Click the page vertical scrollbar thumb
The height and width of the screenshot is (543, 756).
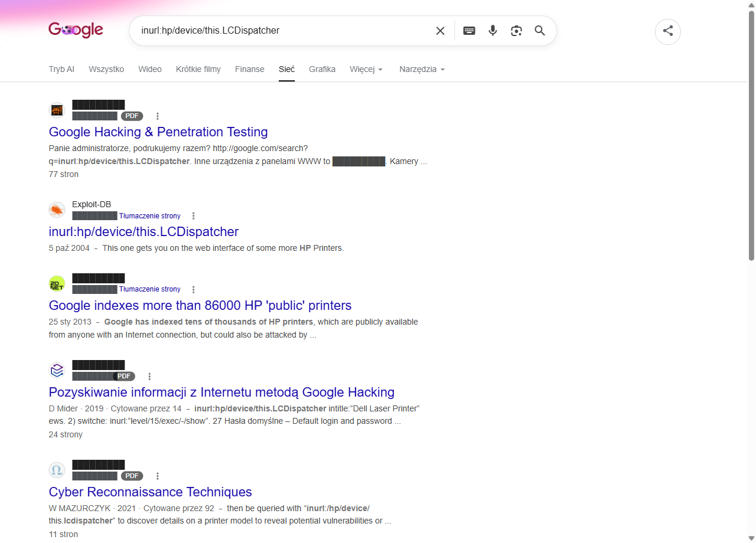751,135
